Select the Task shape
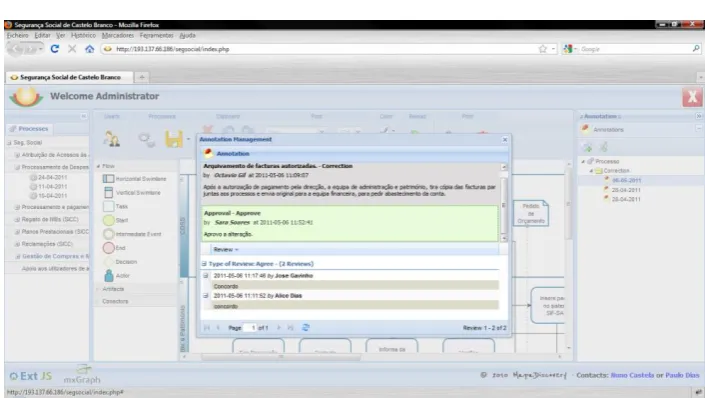705x398 pixels. [x=115, y=206]
